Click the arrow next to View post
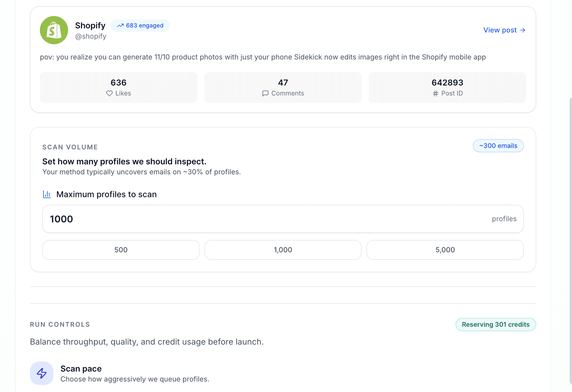Screen dimensions: 572x392 522,30
